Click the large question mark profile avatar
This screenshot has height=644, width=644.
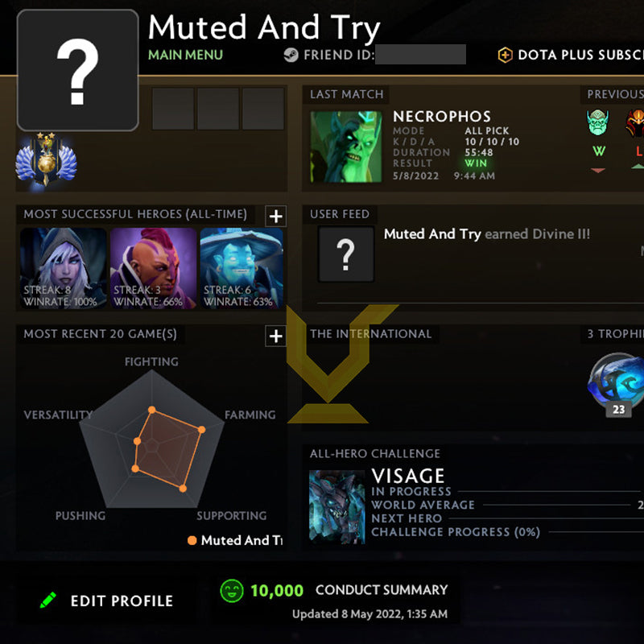pos(77,70)
